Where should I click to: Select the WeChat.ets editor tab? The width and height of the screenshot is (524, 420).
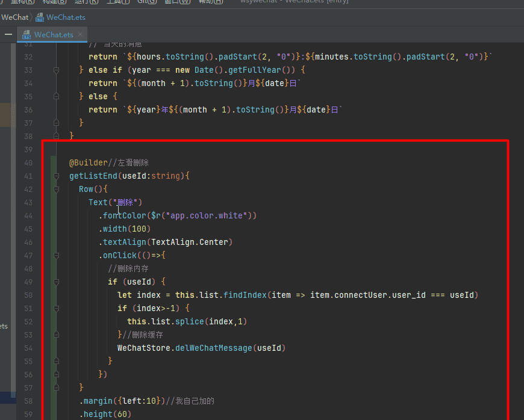click(x=54, y=34)
